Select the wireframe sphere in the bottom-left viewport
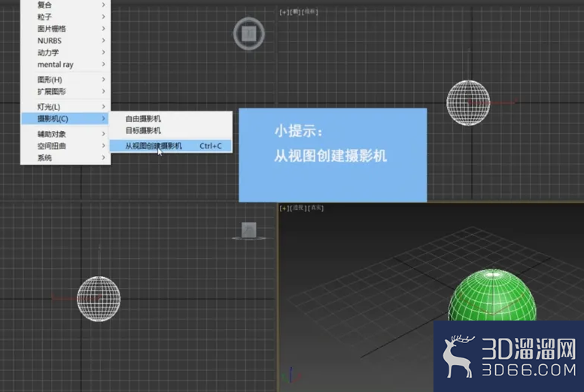The width and height of the screenshot is (584, 392). click(99, 299)
